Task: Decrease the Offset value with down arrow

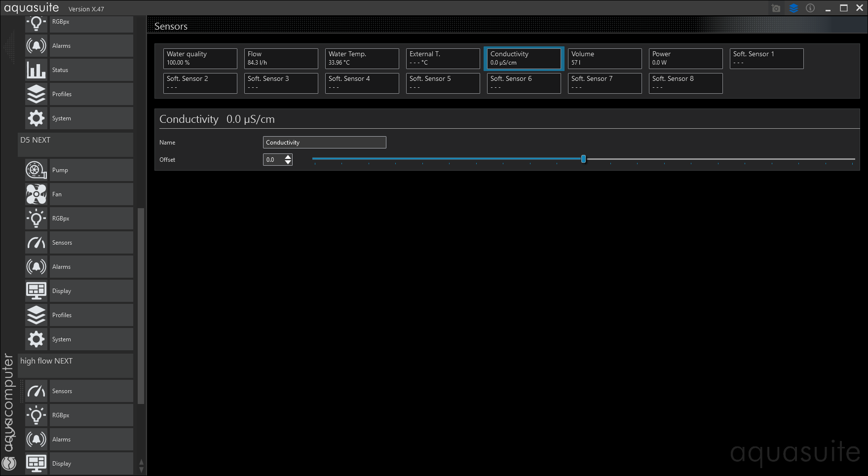Action: click(288, 162)
